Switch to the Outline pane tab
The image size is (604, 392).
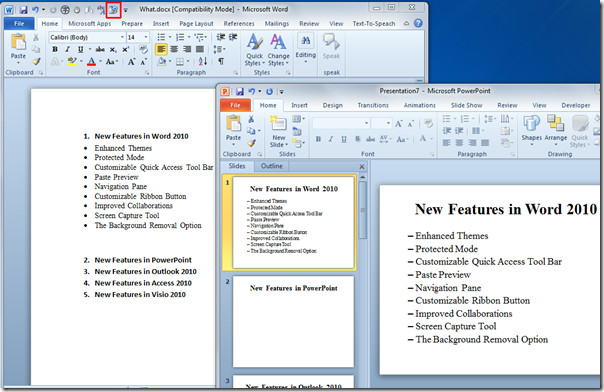[272, 166]
